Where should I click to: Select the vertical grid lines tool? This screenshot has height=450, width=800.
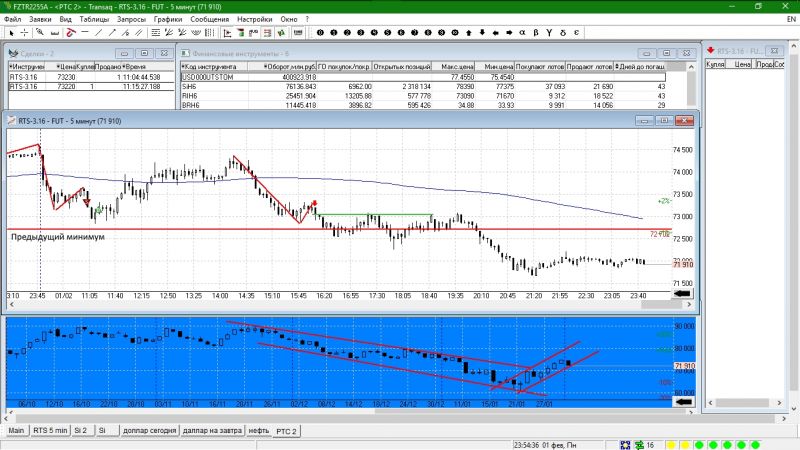209,33
